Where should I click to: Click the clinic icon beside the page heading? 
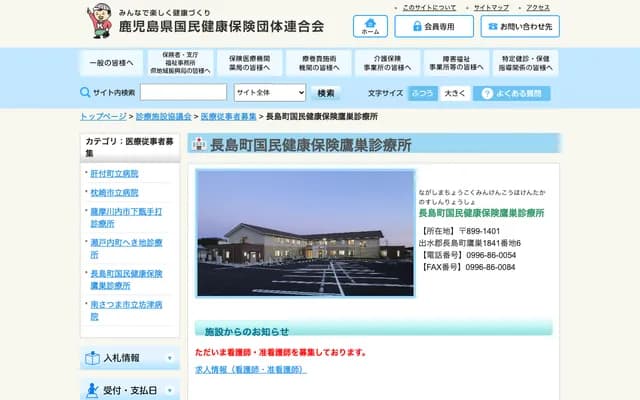coord(198,144)
